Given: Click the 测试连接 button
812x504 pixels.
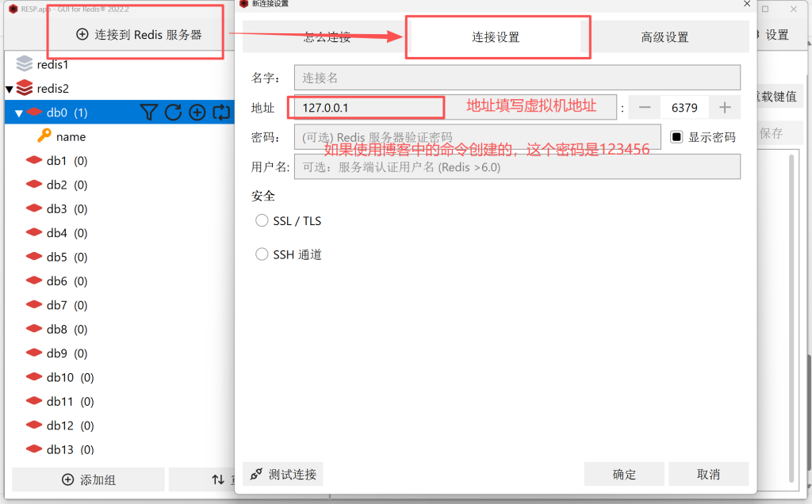Looking at the screenshot, I should pyautogui.click(x=283, y=475).
